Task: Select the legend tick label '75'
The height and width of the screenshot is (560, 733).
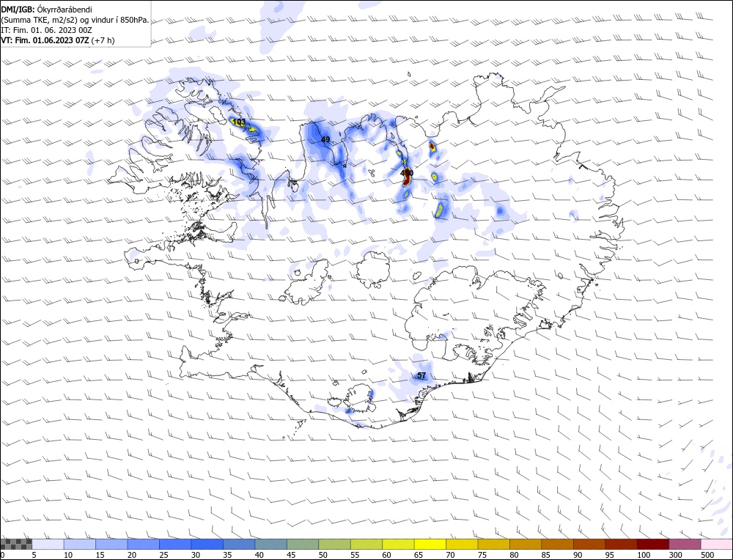Action: 482,554
